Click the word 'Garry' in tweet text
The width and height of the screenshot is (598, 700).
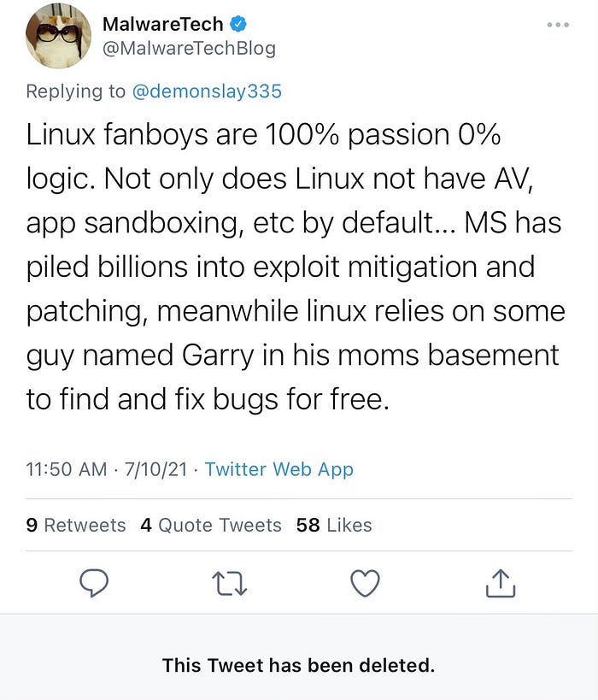(x=218, y=356)
